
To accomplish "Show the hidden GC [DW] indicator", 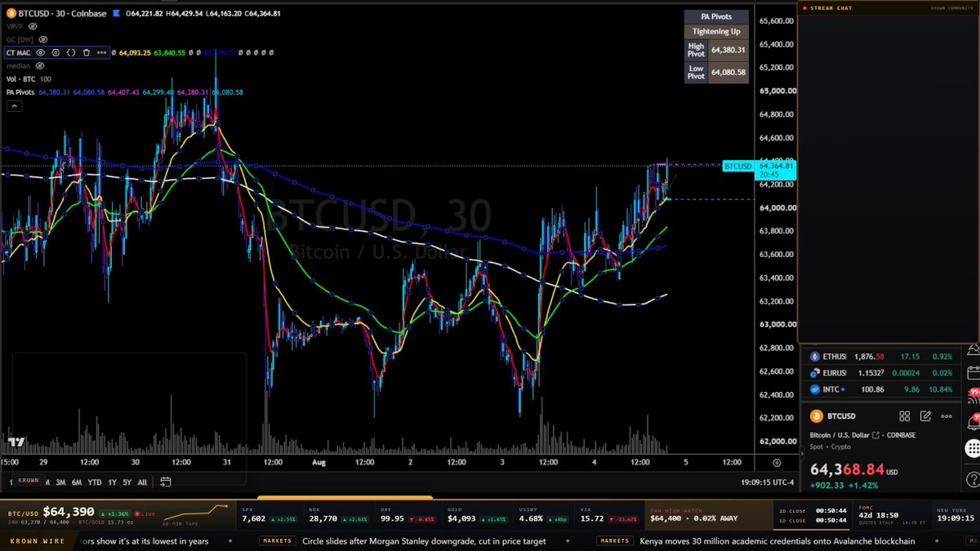I will (42, 39).
